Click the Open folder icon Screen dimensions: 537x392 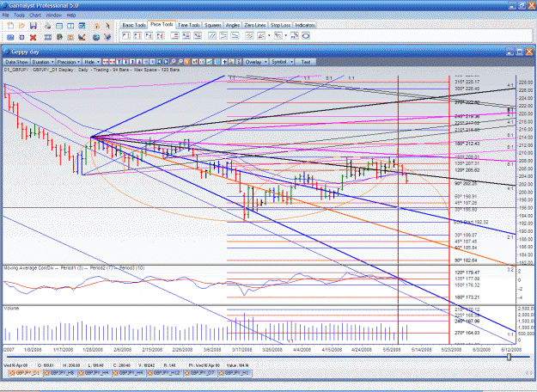tap(21, 26)
